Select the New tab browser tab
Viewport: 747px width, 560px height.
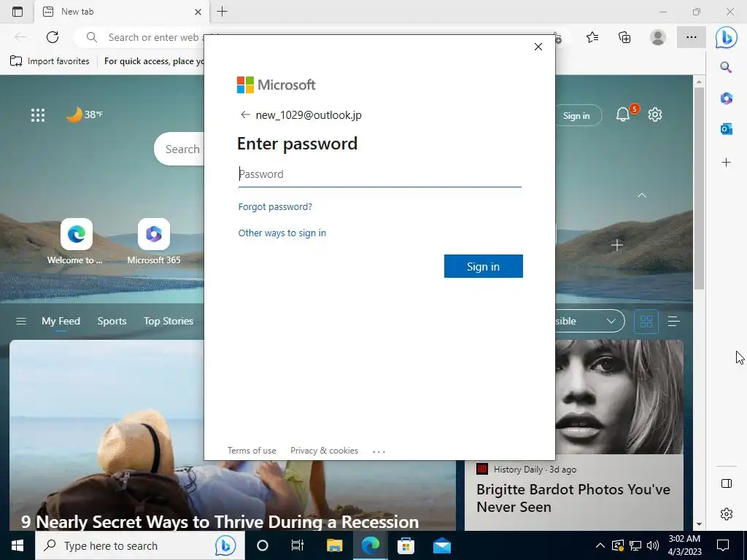[x=122, y=12]
